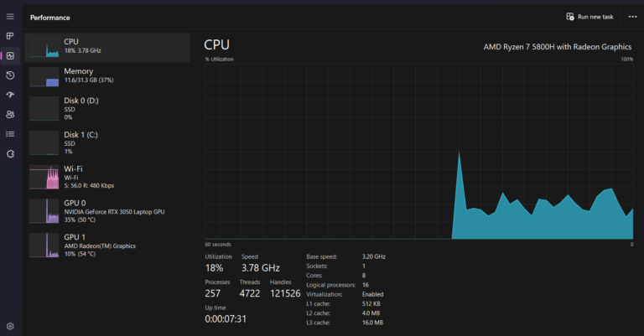Image resolution: width=644 pixels, height=336 pixels.
Task: Click the Memory mini graph thumbnail
Action: 44,77
